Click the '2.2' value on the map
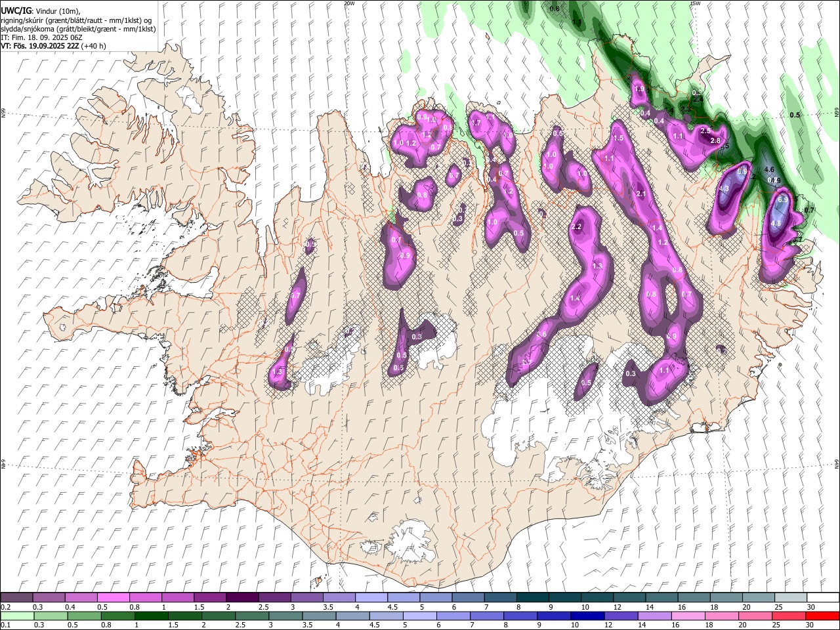Viewport: 840px width, 630px height. pos(577,227)
